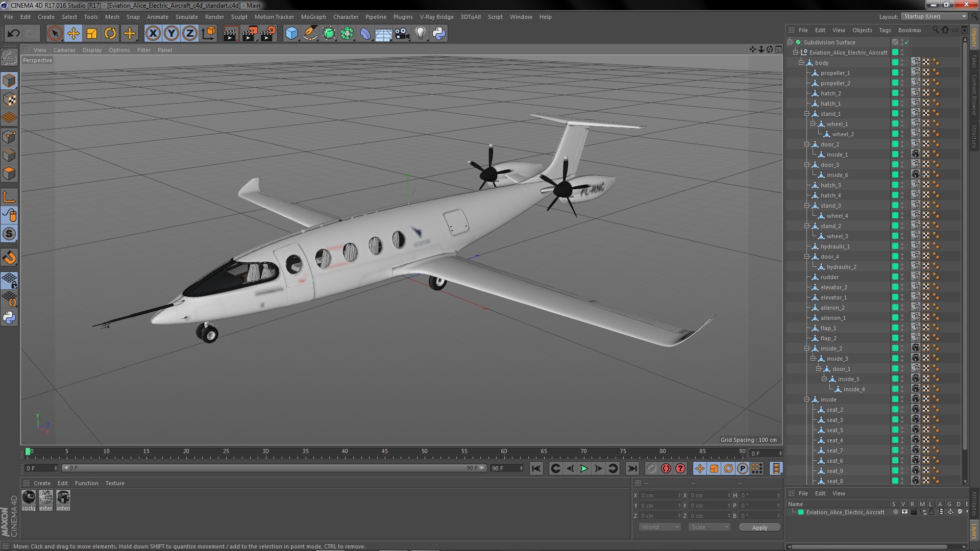The image size is (980, 551).
Task: Open World coordinate system dropdown
Action: [660, 527]
